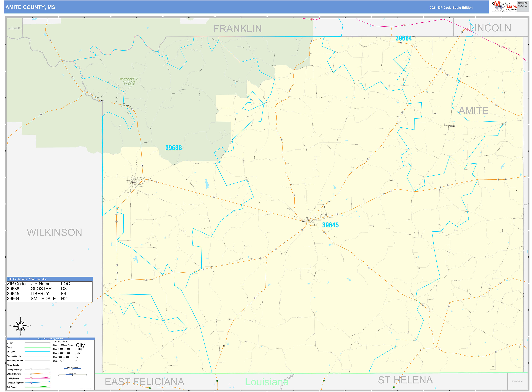Viewport: 532px width, 392px height.
Task: Select the Interstate Highways shield icon in legend
Action: (x=31, y=383)
